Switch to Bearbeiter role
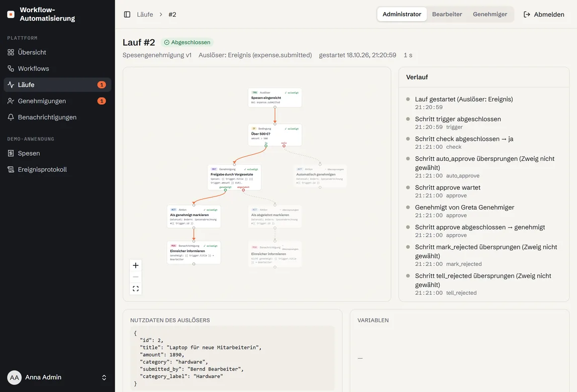 click(447, 14)
